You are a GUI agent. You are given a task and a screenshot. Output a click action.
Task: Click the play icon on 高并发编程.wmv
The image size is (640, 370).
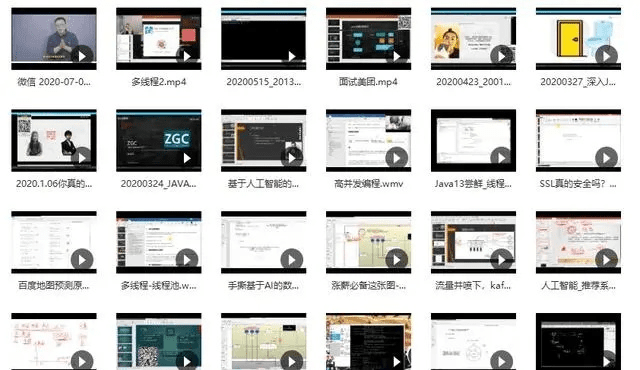tap(397, 158)
